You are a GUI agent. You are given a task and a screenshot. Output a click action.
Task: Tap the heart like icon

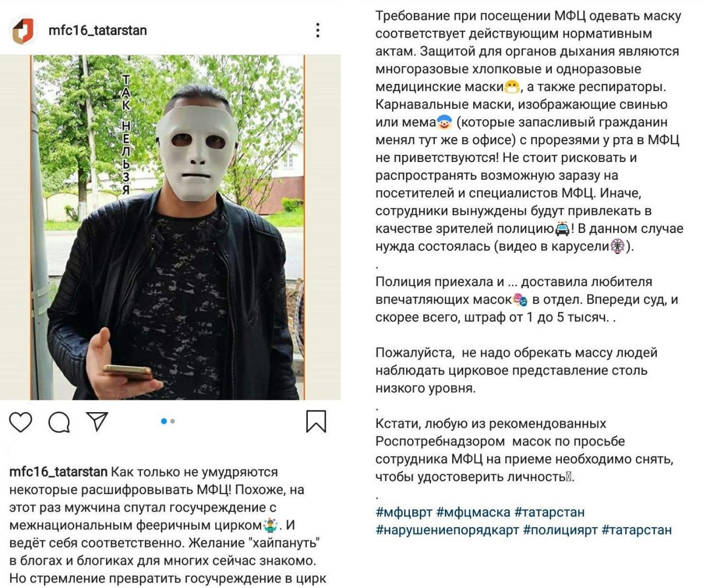[x=21, y=423]
